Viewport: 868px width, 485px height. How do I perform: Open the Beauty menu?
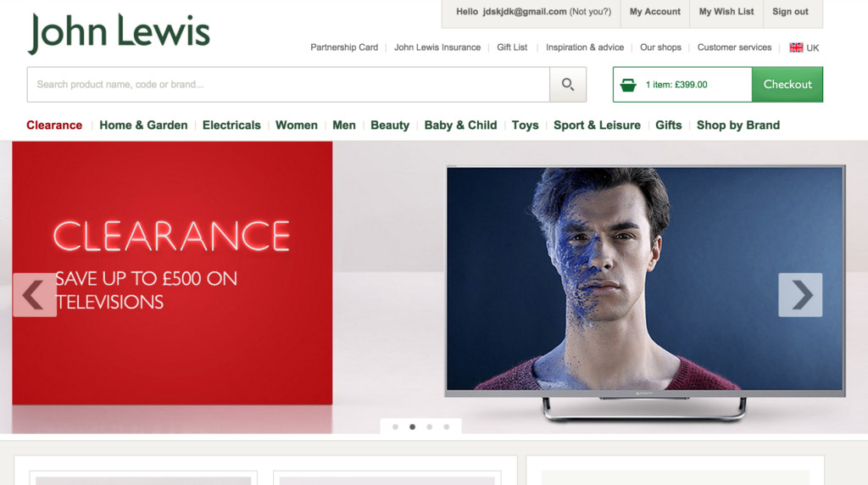tap(390, 125)
